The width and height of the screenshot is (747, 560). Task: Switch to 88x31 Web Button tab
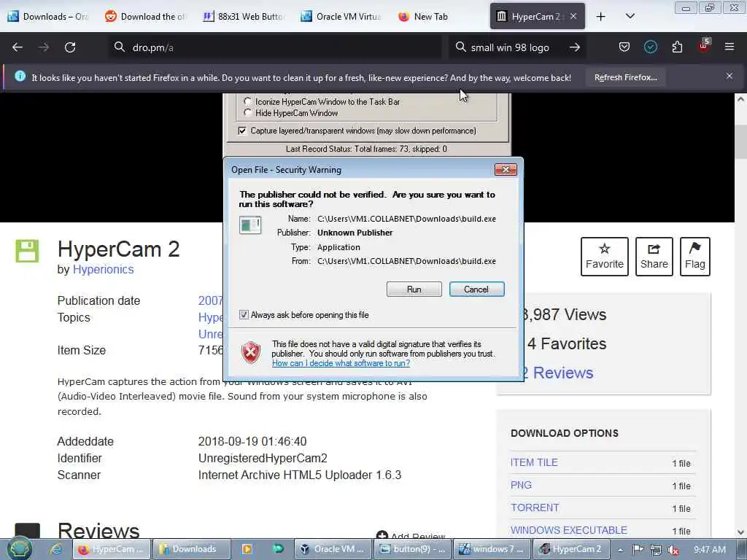[x=243, y=17]
